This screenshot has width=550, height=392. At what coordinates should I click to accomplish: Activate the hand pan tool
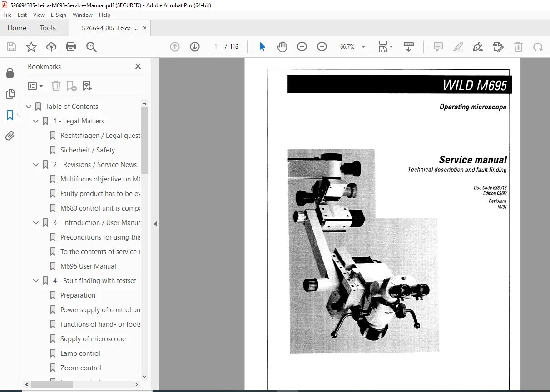282,47
